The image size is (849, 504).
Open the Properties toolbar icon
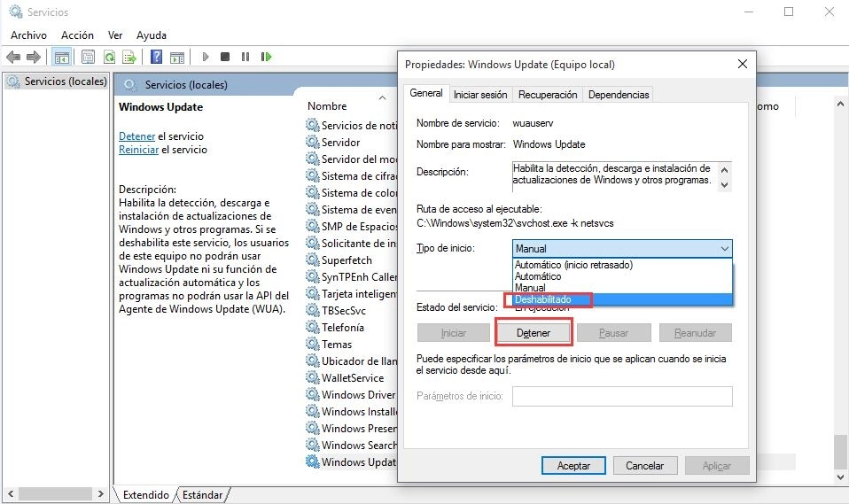pos(89,57)
